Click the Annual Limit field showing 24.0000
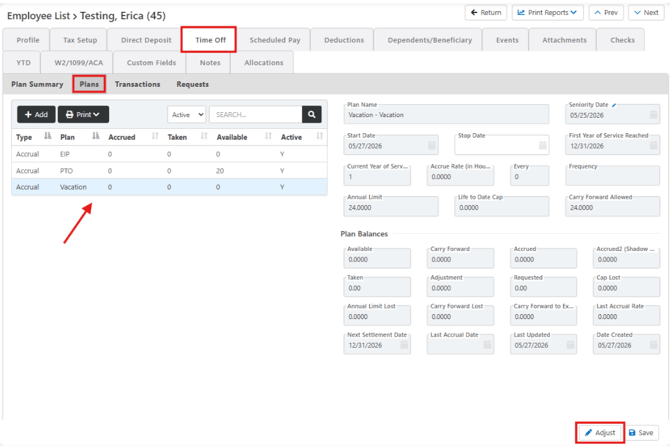670x448 pixels. click(x=391, y=207)
